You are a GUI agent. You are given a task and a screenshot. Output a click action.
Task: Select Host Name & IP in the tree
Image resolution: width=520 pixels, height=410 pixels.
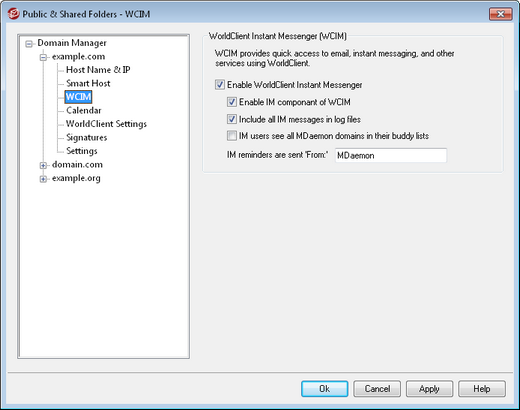click(x=98, y=70)
